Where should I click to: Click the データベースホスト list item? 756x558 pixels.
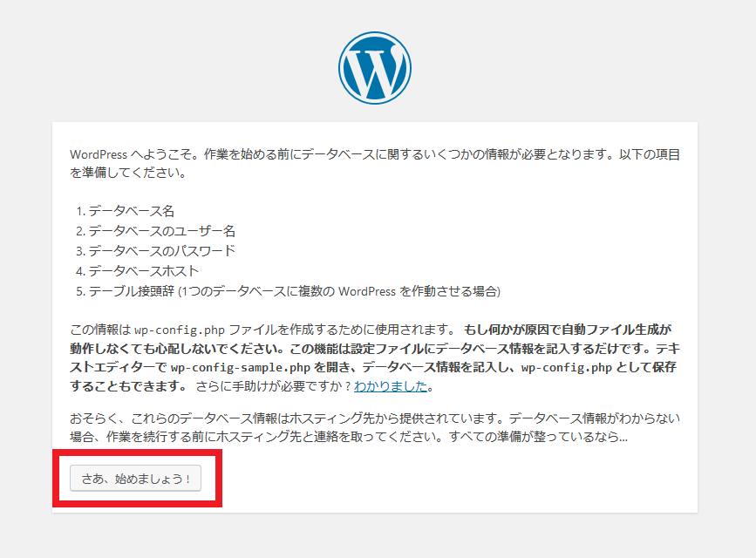point(143,271)
